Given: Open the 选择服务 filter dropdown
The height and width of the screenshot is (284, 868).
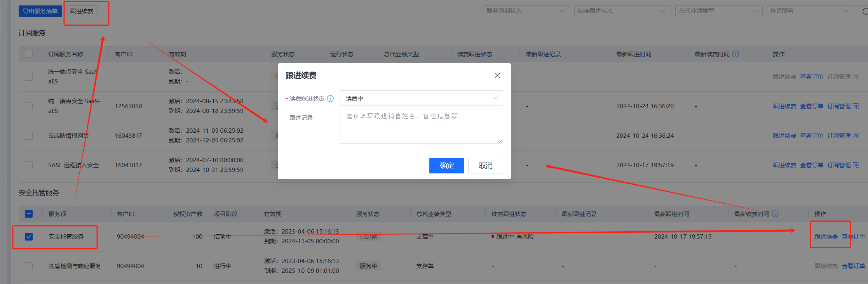Looking at the screenshot, I should point(810,11).
